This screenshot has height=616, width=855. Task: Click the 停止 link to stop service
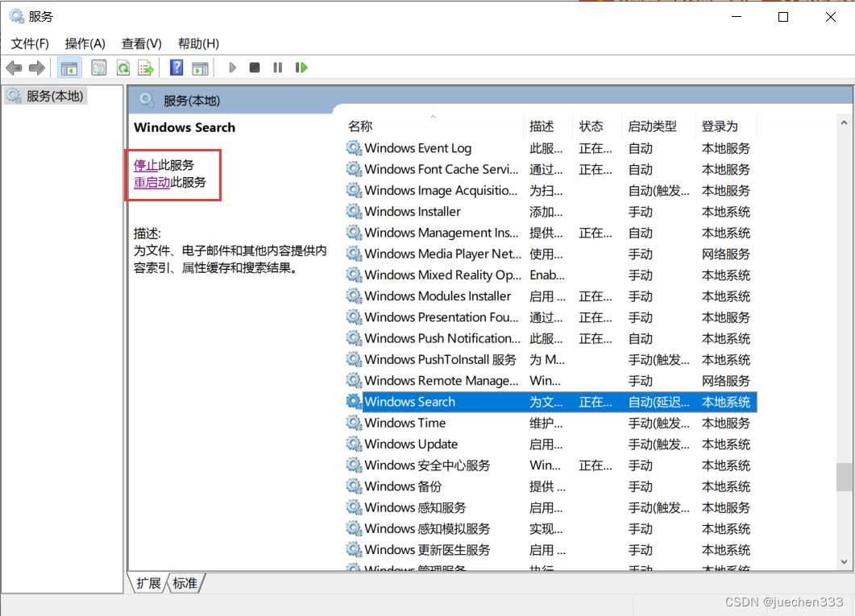pos(146,165)
